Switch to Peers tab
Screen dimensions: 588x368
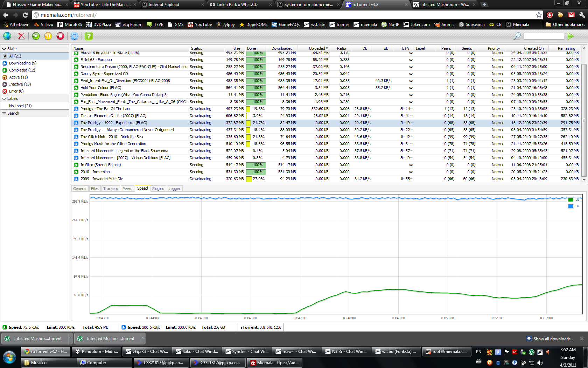coord(127,189)
